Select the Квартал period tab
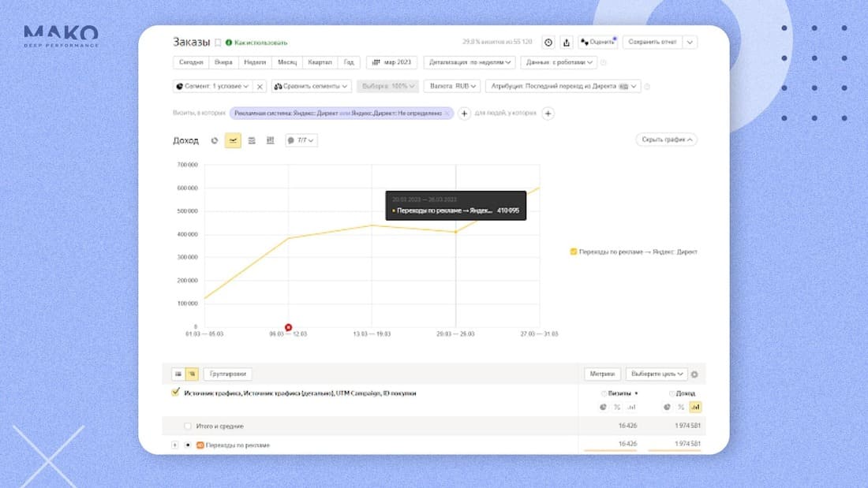Viewport: 868px width, 488px height. (x=320, y=62)
